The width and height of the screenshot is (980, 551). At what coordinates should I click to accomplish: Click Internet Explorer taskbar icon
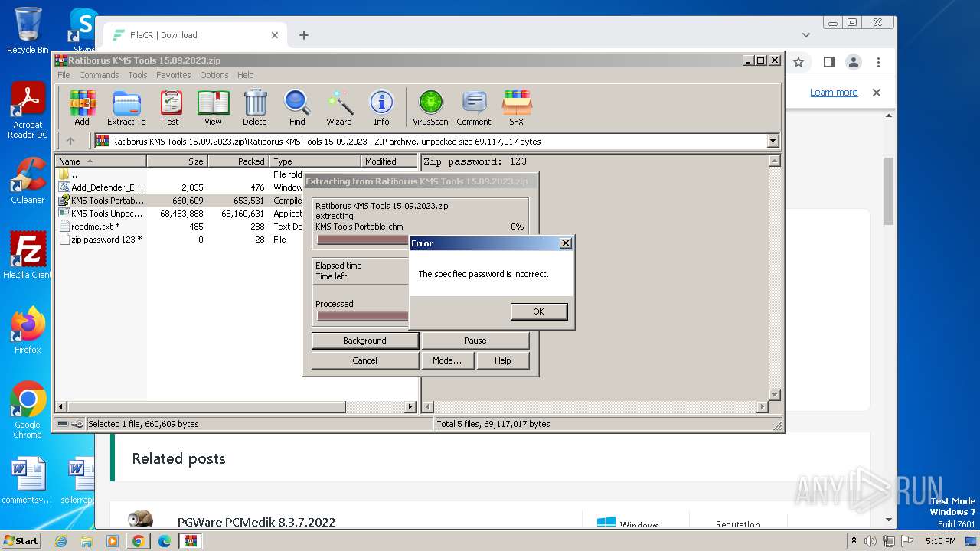(x=60, y=541)
